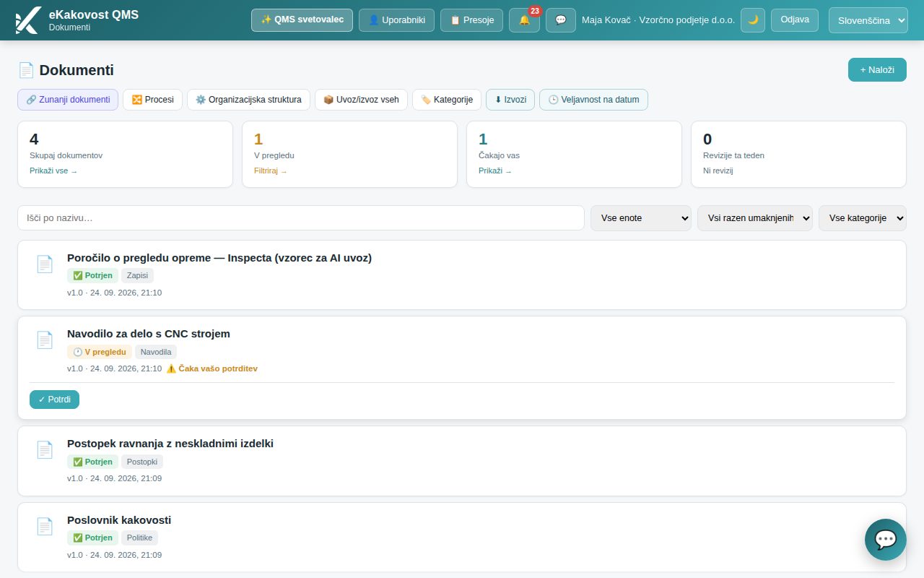Image resolution: width=924 pixels, height=578 pixels.
Task: Click the document icon for Navodilo za delo s CNC strojem
Action: click(x=45, y=340)
